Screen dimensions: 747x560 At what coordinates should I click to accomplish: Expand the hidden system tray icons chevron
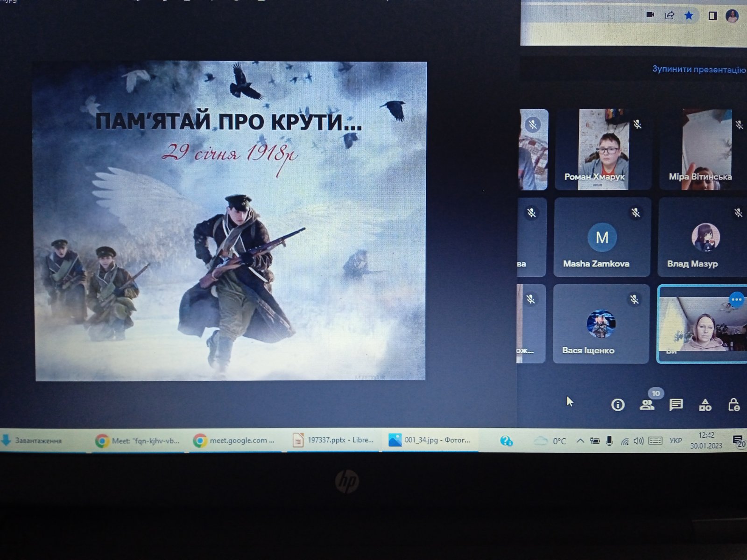point(580,441)
